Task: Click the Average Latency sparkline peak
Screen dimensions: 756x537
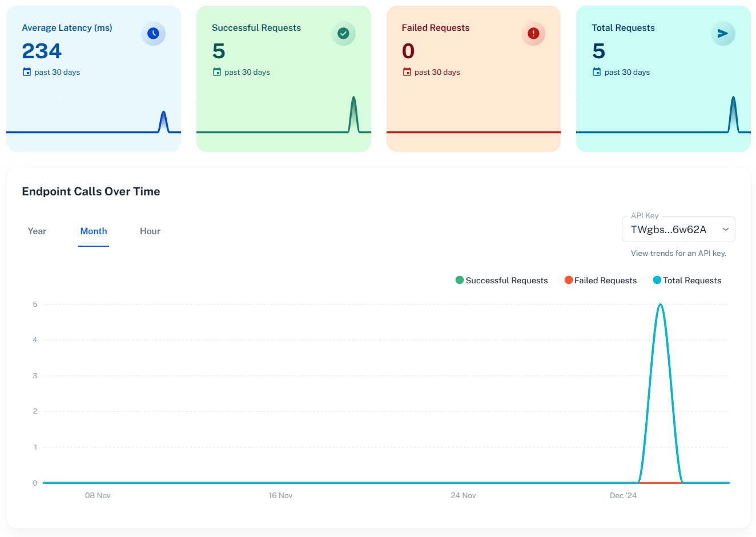Action: point(164,112)
